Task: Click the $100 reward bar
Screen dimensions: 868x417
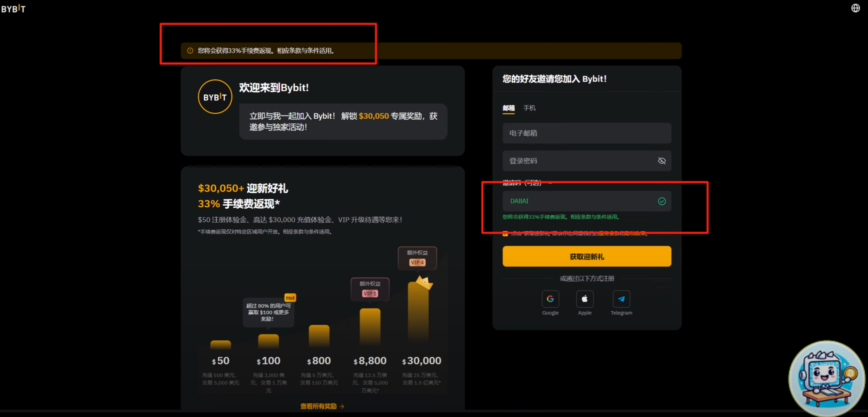Action: 268,341
